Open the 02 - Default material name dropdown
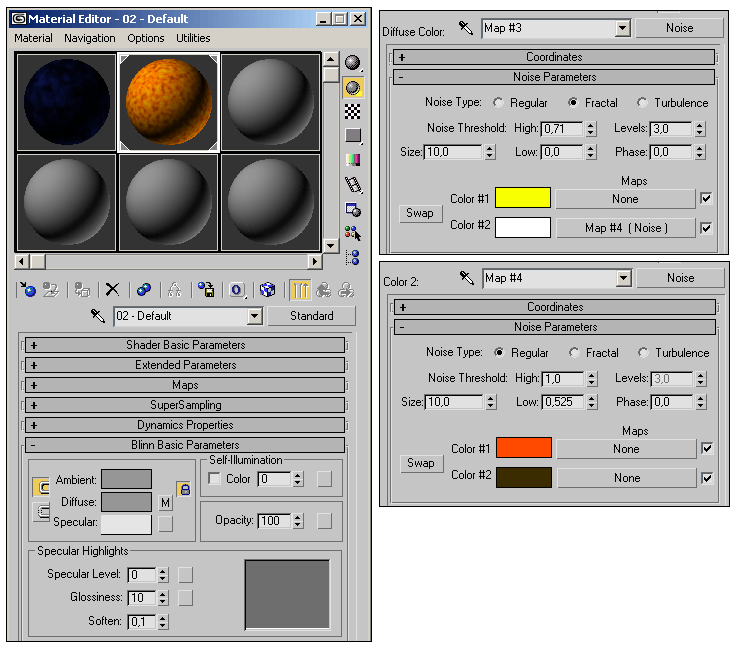 click(254, 316)
